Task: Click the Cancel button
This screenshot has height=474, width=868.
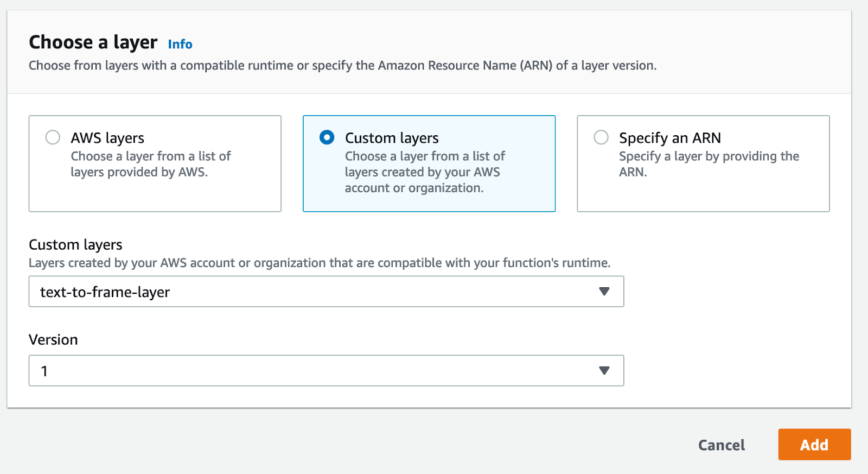Action: click(722, 445)
